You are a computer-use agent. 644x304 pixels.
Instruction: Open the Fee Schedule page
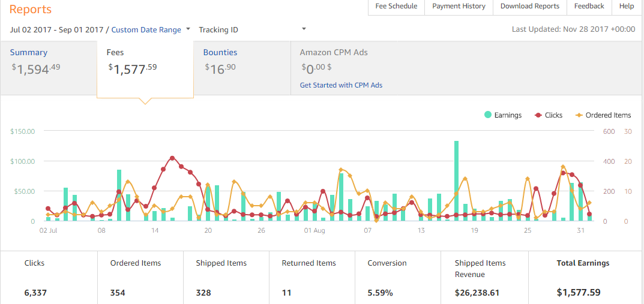pos(396,6)
